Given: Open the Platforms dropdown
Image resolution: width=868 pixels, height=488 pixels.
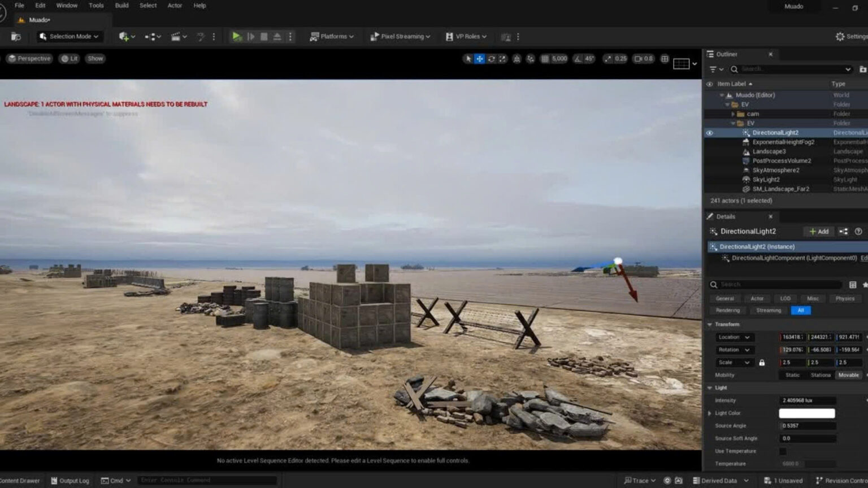Looking at the screenshot, I should (x=332, y=37).
